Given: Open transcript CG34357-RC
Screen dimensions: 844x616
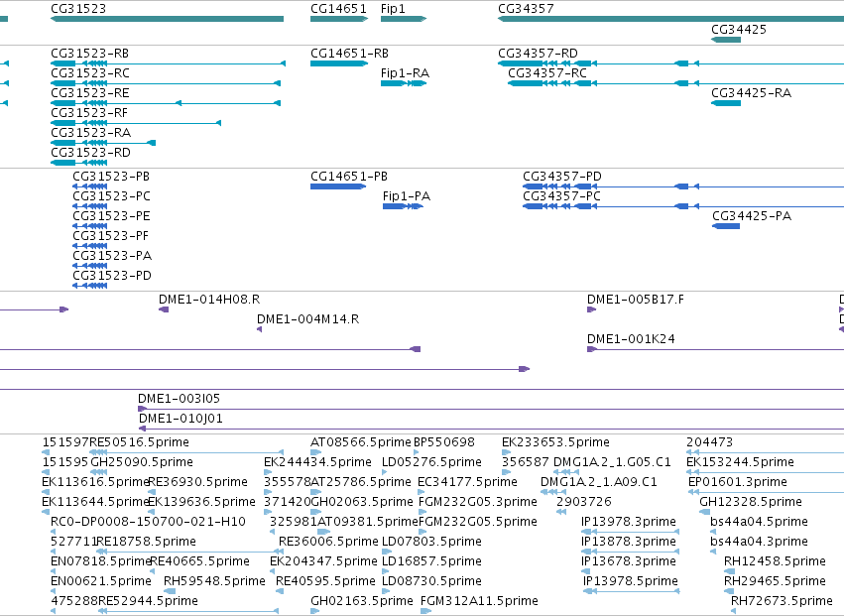Looking at the screenshot, I should point(676,83).
